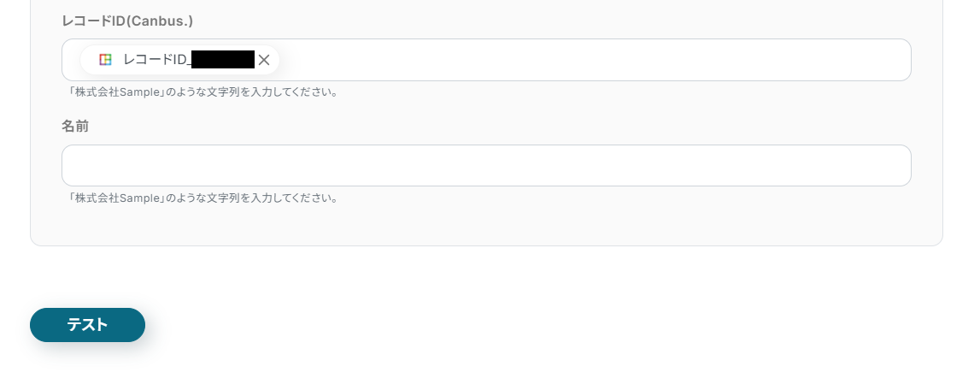Select the レコードID chip text
980x384 pixels.
point(154,60)
